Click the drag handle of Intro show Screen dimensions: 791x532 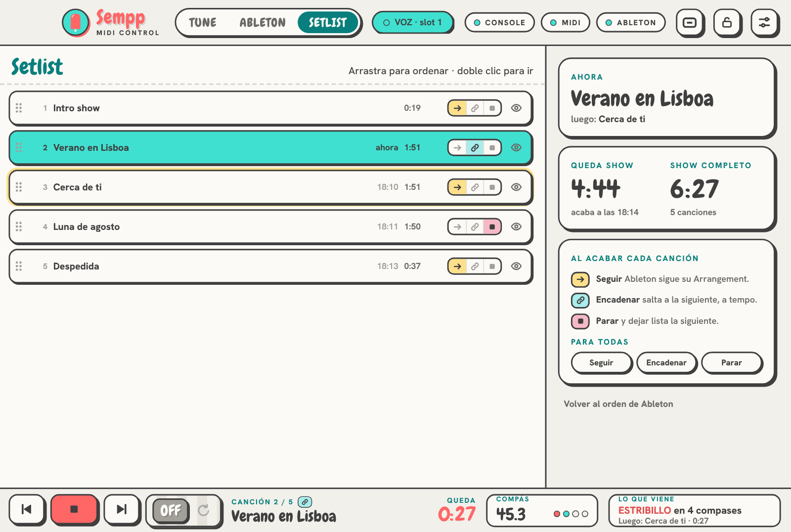click(x=19, y=108)
